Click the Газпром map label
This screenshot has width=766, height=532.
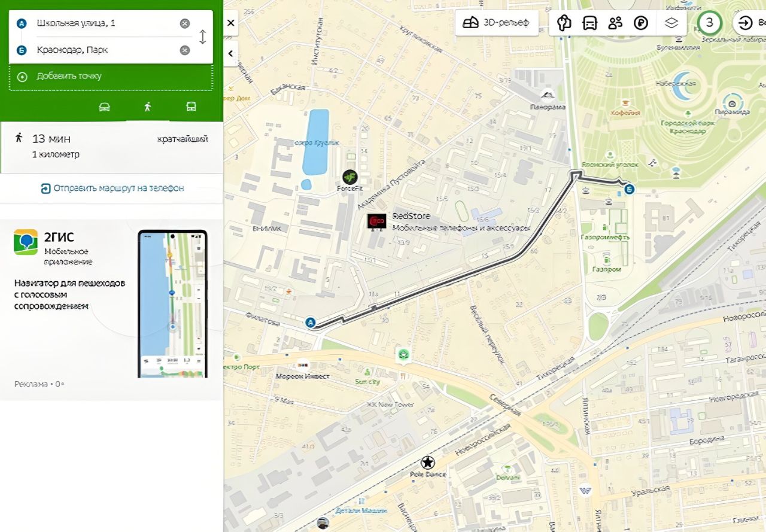[x=607, y=269]
